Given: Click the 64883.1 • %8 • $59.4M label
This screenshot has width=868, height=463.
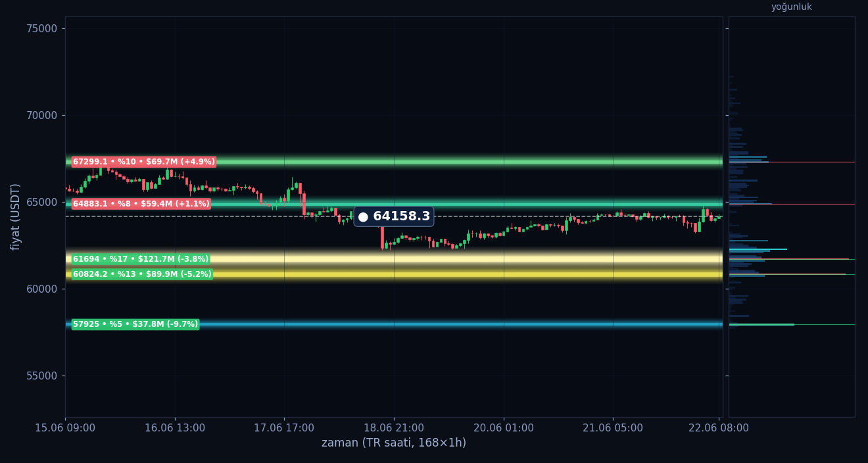Looking at the screenshot, I should pyautogui.click(x=141, y=204).
